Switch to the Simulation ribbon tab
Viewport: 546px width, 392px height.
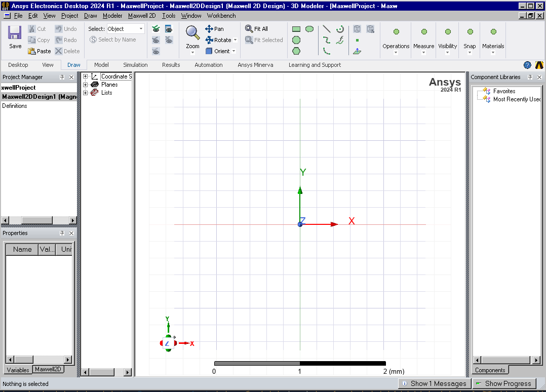pos(135,65)
